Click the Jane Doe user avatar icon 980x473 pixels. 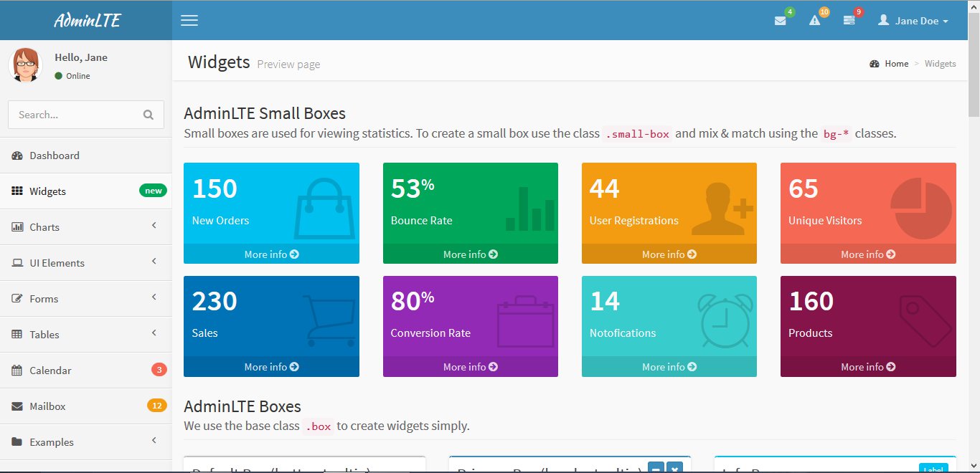[x=883, y=20]
